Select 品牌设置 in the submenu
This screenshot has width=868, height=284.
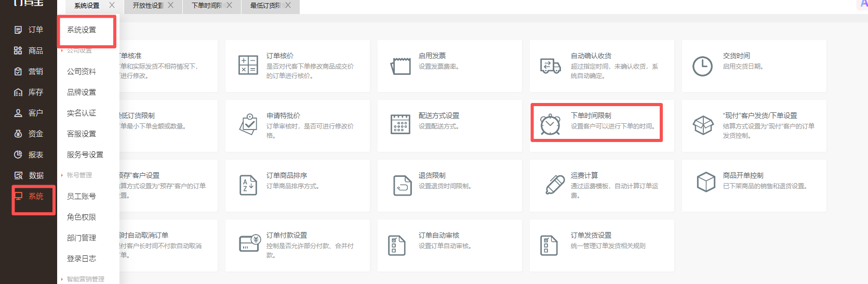pos(82,92)
